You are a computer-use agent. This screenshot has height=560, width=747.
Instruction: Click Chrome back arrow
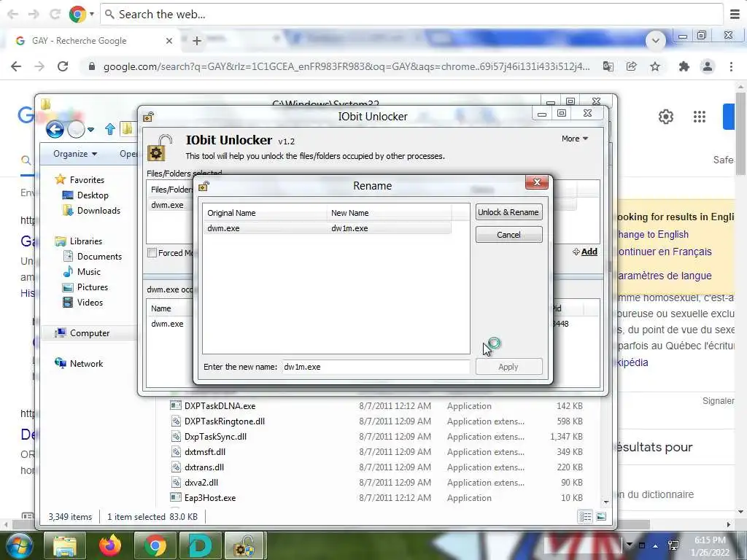pyautogui.click(x=16, y=66)
